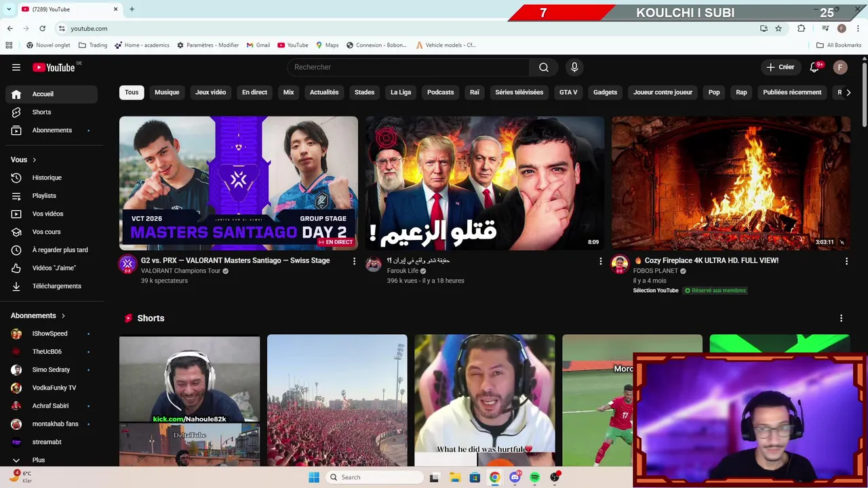Open Vidéos "J'aime" list

pyautogui.click(x=52, y=268)
